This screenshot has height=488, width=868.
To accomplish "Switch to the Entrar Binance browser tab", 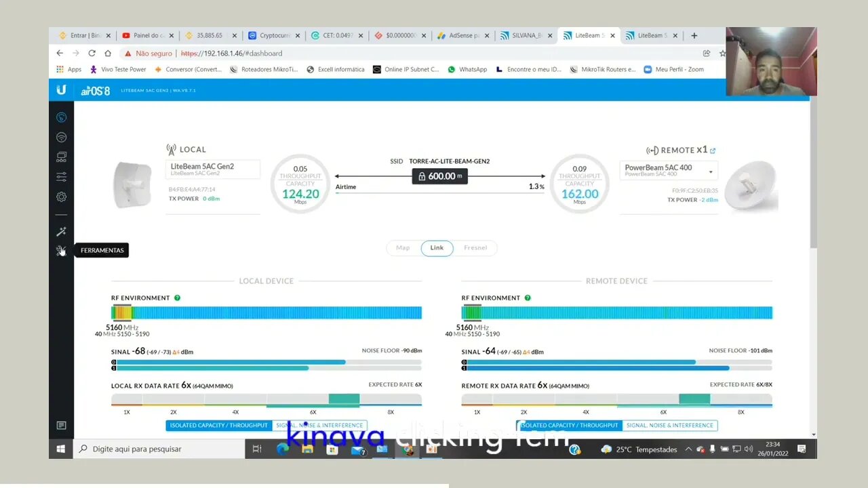I will 84,35.
